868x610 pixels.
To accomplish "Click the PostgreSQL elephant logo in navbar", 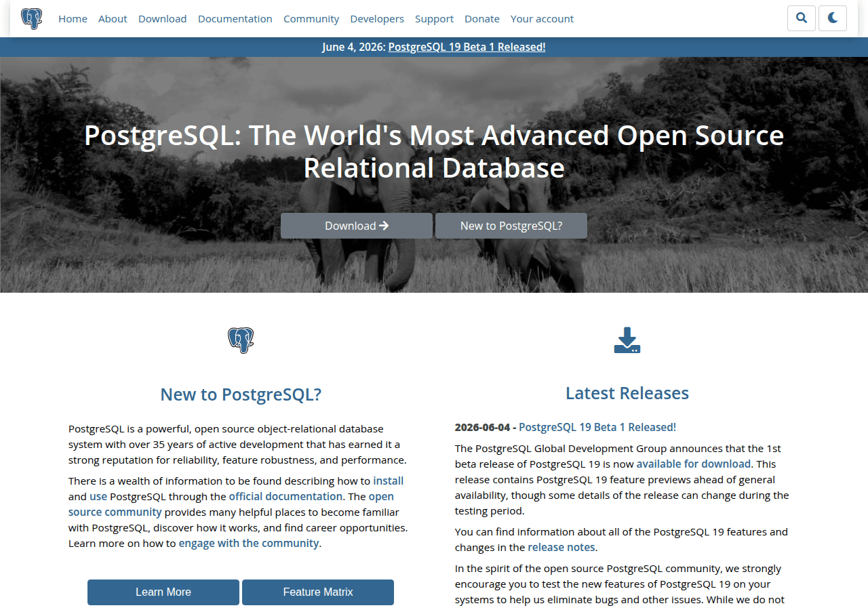I will coord(31,18).
